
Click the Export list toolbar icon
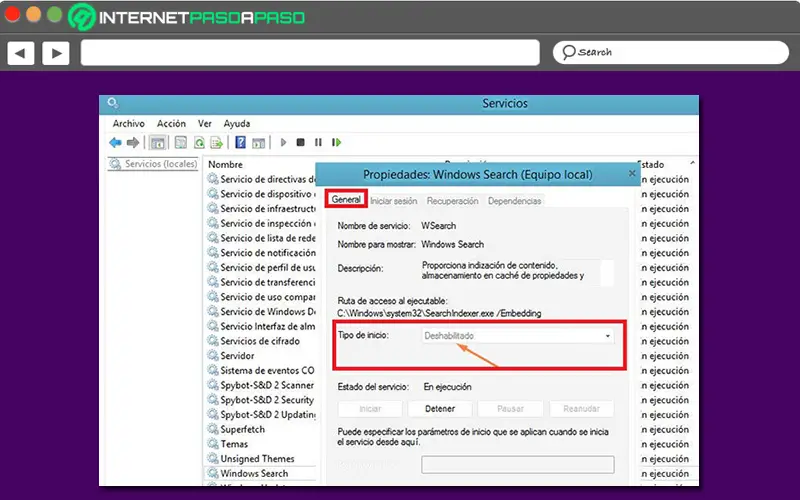(216, 142)
